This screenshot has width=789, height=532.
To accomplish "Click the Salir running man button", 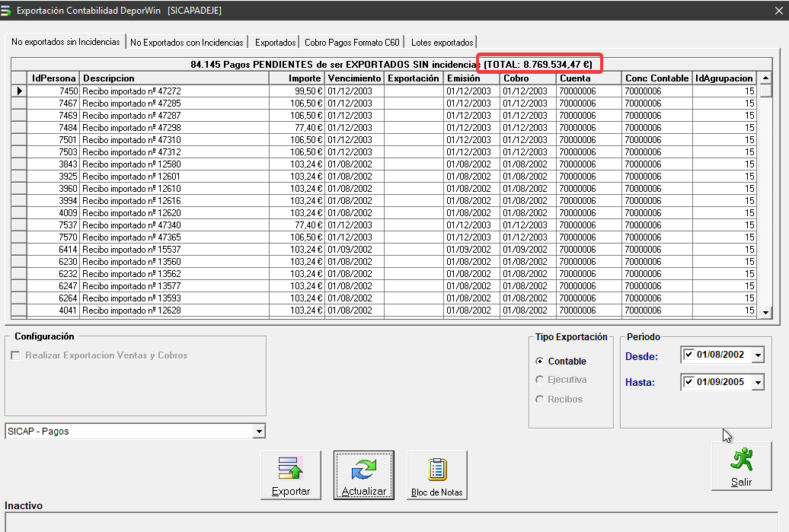I will [741, 466].
